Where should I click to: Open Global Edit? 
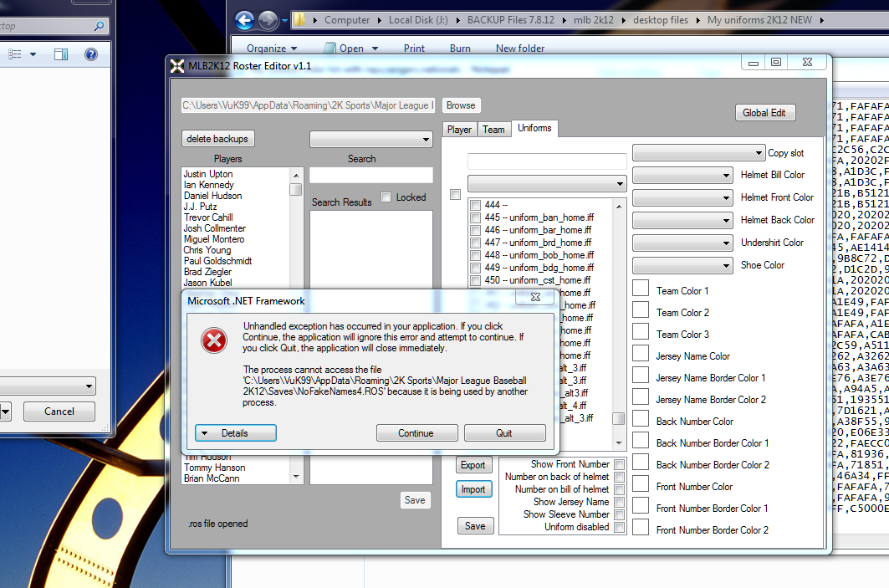764,113
